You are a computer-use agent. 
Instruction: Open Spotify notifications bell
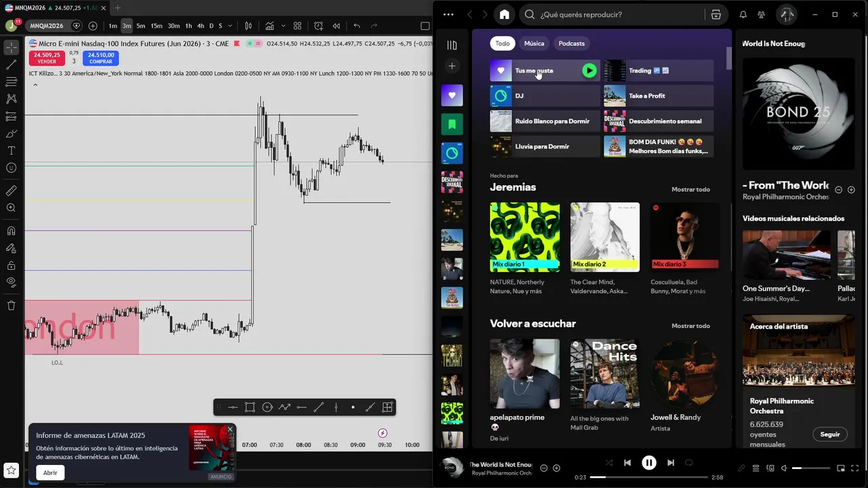(743, 14)
